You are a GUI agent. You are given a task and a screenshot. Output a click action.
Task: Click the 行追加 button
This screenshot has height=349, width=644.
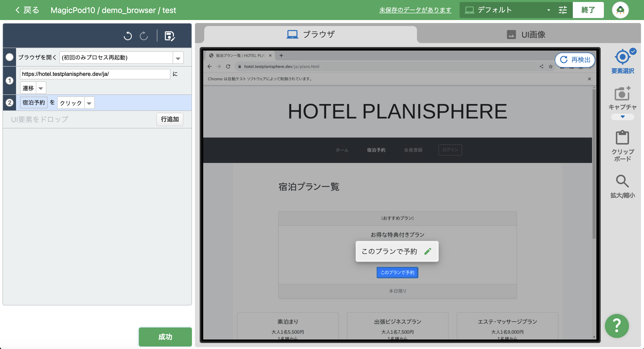[170, 119]
